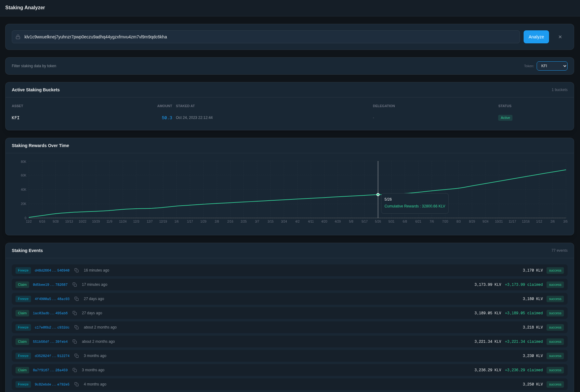Open the Token filter dropdown showing KFI
The image size is (580, 392).
(x=552, y=66)
